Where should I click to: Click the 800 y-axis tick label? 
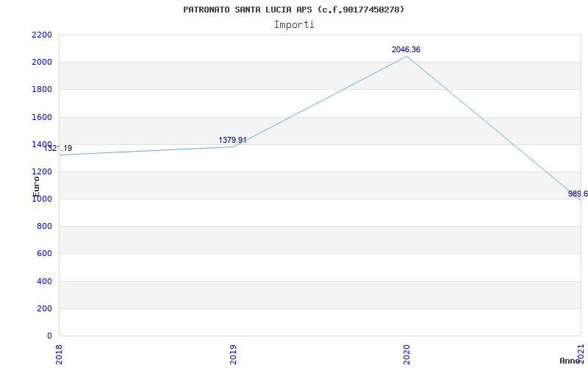click(x=45, y=227)
